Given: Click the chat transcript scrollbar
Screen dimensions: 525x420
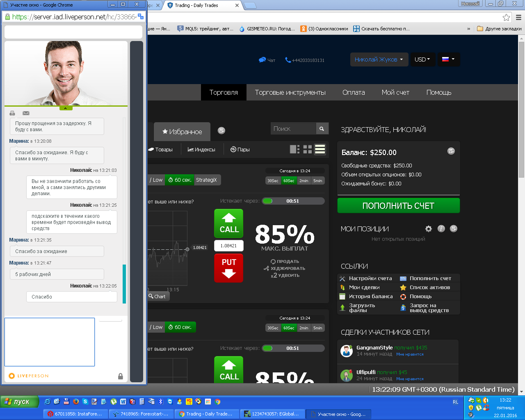Looking at the screenshot, I should click(x=124, y=284).
